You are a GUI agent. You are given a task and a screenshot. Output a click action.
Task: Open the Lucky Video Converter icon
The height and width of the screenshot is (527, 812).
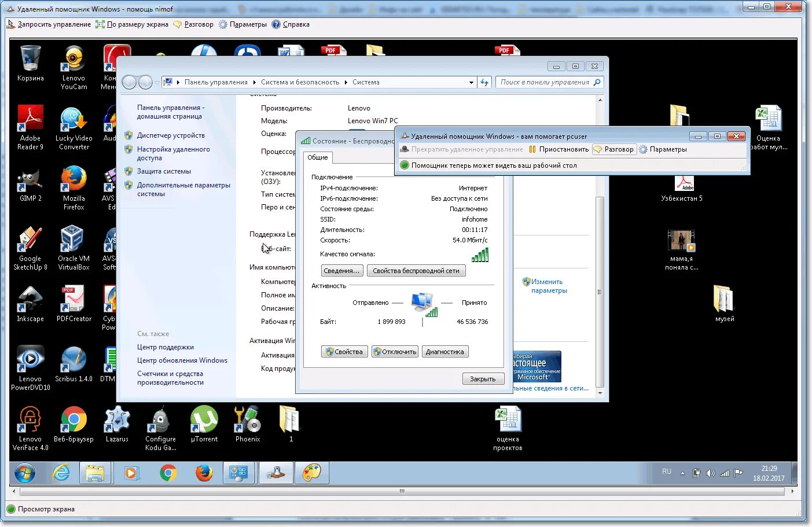(74, 128)
